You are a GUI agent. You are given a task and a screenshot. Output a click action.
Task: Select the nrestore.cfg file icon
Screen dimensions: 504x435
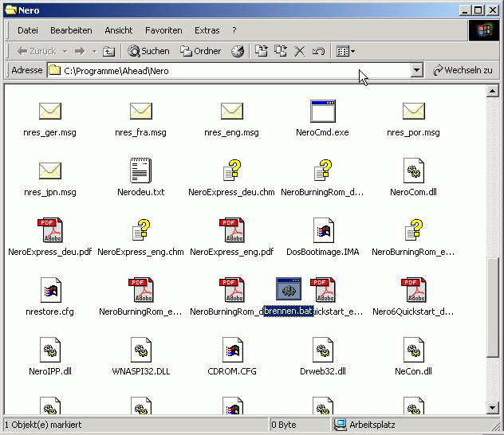pyautogui.click(x=51, y=290)
